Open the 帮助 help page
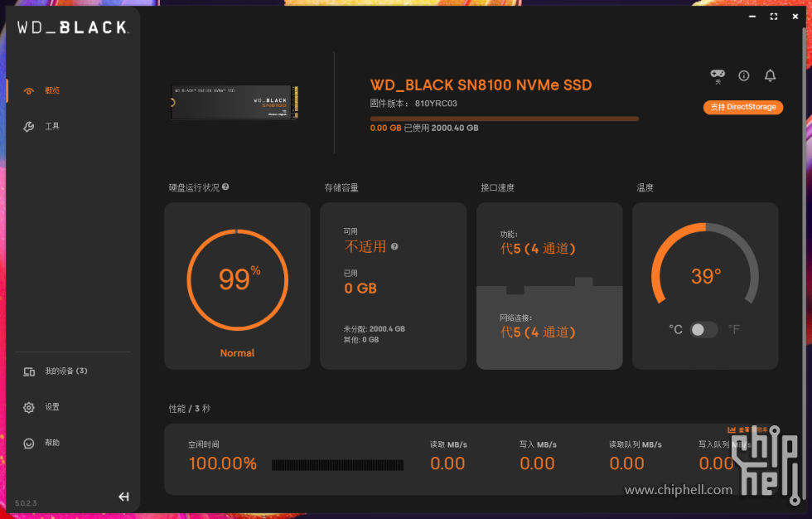Viewport: 812px width, 519px height. click(41, 444)
